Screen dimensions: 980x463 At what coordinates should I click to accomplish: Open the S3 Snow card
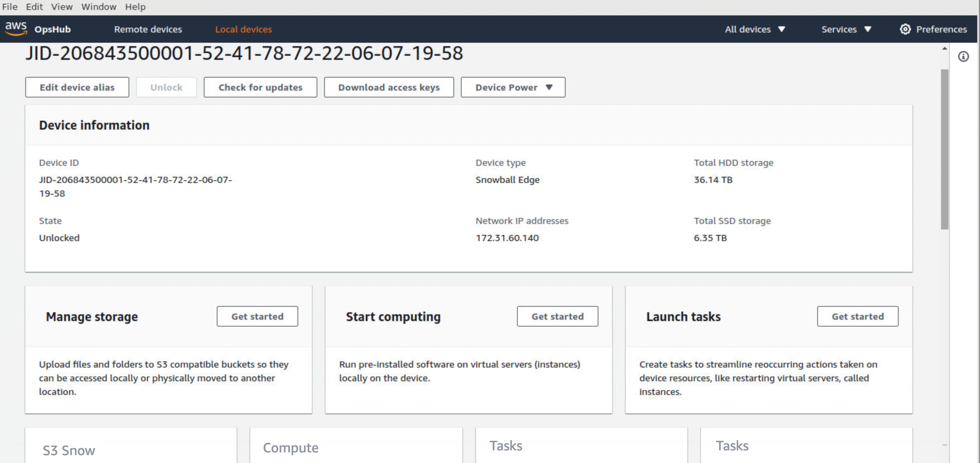point(131,445)
